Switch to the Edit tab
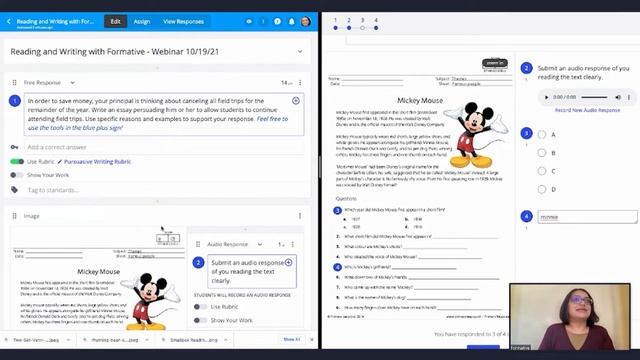The height and width of the screenshot is (360, 640). tap(116, 21)
